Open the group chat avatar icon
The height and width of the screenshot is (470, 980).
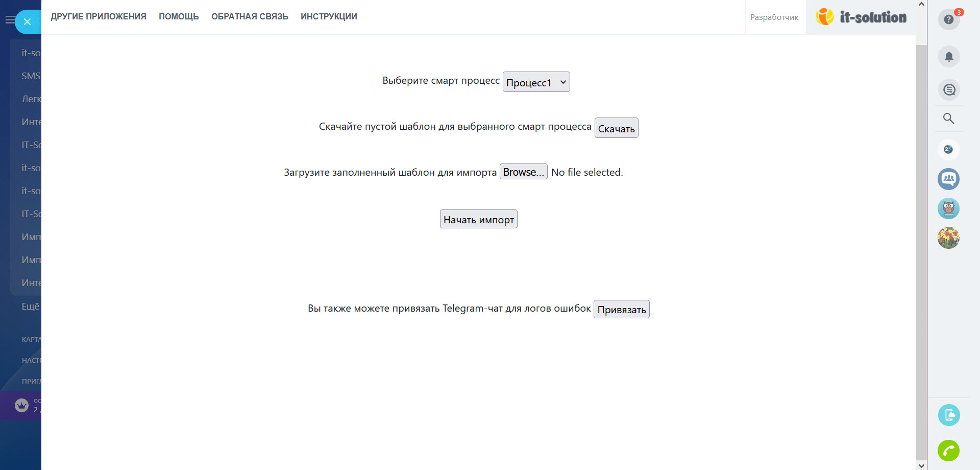pos(949,179)
